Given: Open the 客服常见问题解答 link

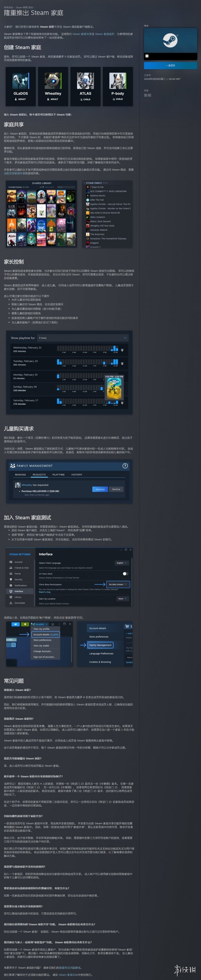Looking at the screenshot, I should tap(70, 967).
